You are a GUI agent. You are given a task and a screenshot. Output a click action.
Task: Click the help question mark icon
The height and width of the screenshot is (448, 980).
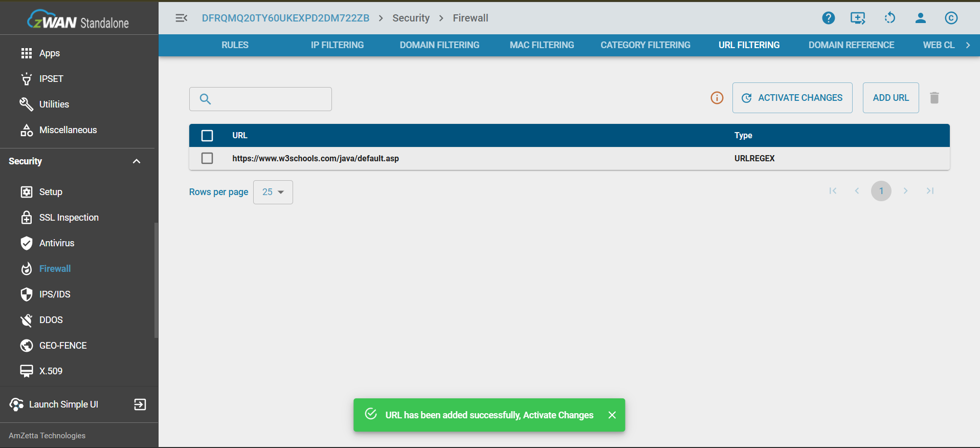(x=828, y=18)
